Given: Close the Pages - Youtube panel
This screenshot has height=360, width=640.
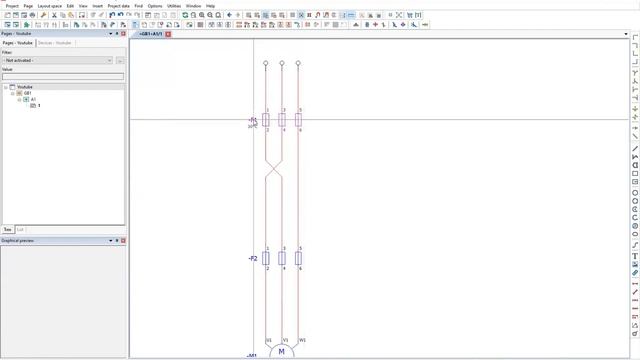Looking at the screenshot, I should click(123, 33).
